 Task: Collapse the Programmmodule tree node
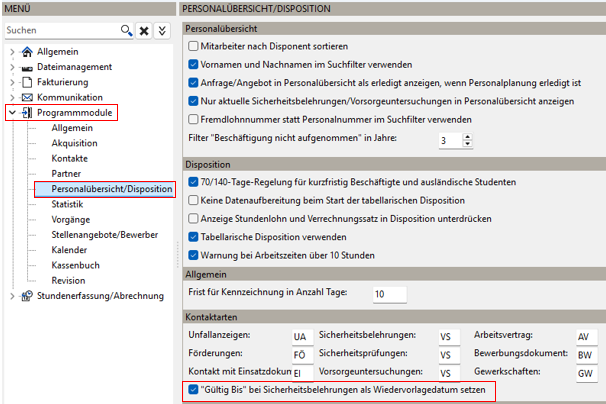12,113
